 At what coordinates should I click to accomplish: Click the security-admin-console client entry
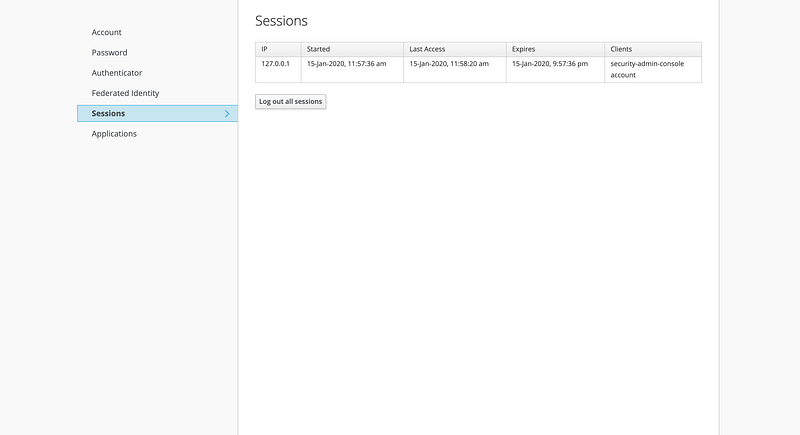[647, 64]
